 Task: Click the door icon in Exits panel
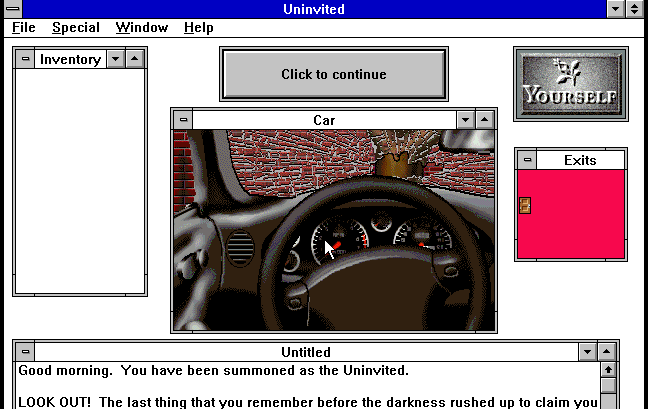click(x=525, y=205)
